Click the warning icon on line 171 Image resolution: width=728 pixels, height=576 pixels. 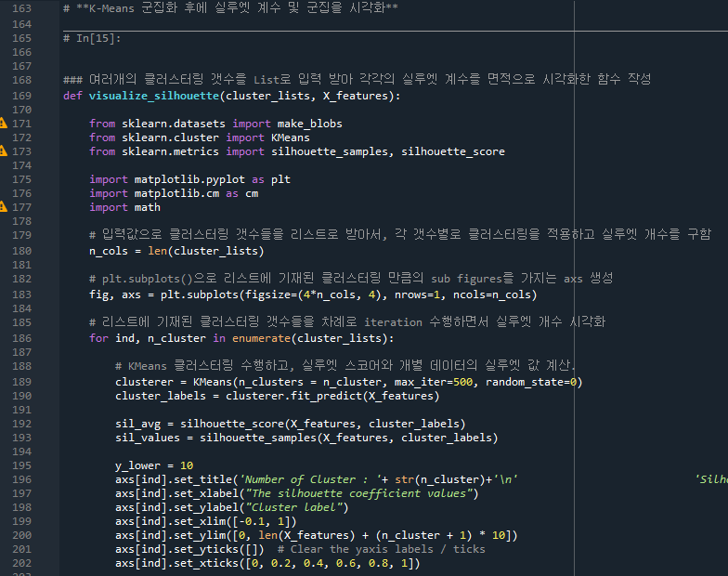(x=4, y=124)
